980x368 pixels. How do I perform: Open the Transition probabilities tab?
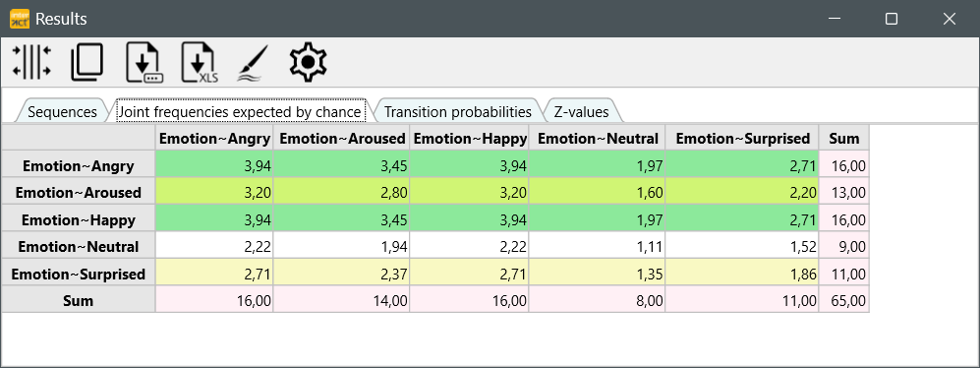coord(457,112)
